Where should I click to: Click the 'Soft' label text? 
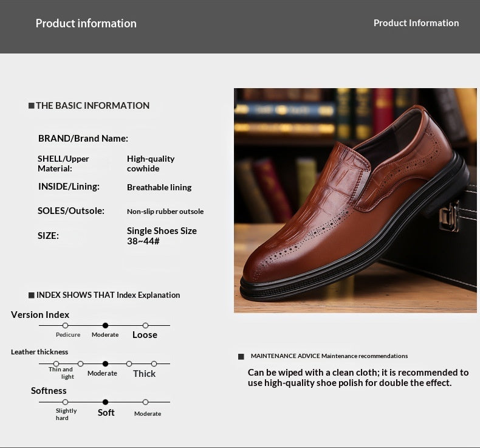[x=106, y=413]
